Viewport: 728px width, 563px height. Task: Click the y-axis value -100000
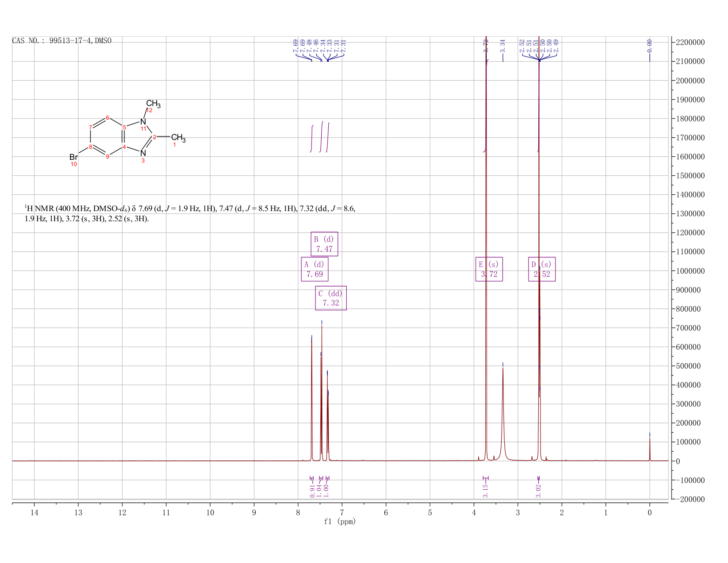[x=690, y=480]
